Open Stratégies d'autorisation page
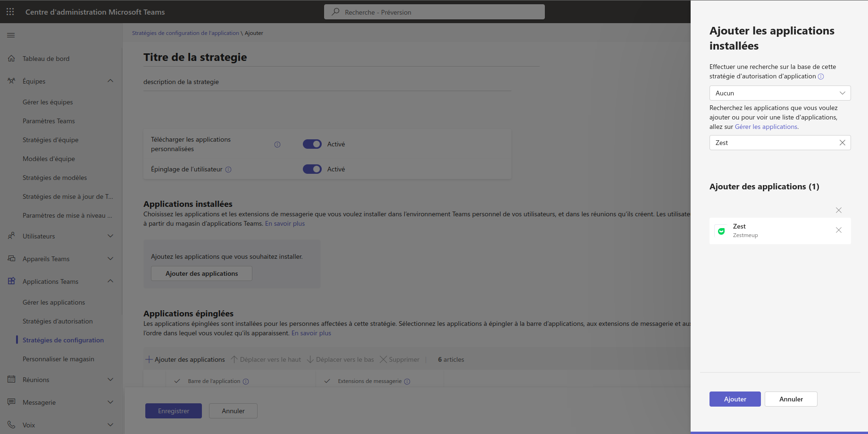This screenshot has width=868, height=434. [x=58, y=321]
